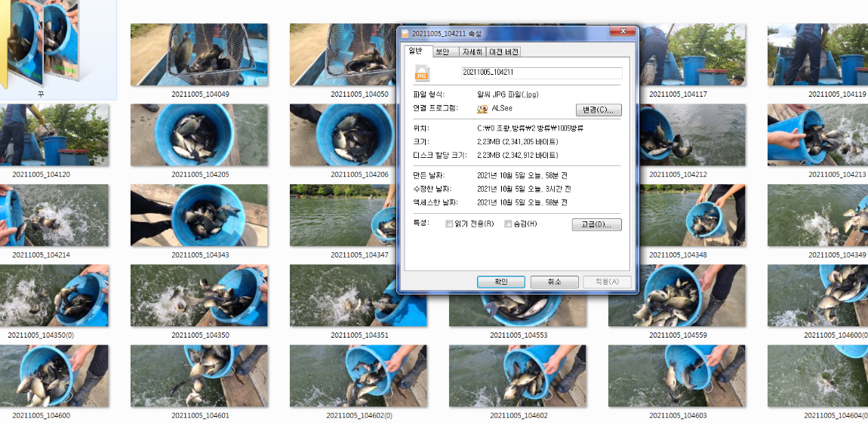Image resolution: width=868 pixels, height=423 pixels.
Task: Select thumbnail 20211005_104049
Action: coord(199,54)
